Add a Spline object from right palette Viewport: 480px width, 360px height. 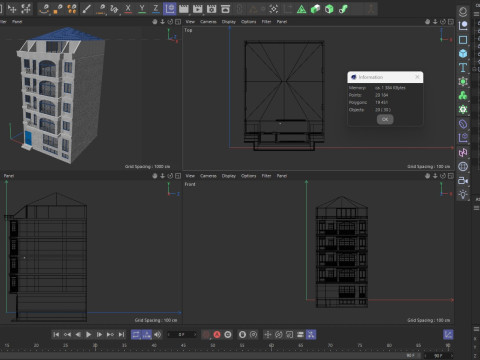(x=463, y=26)
